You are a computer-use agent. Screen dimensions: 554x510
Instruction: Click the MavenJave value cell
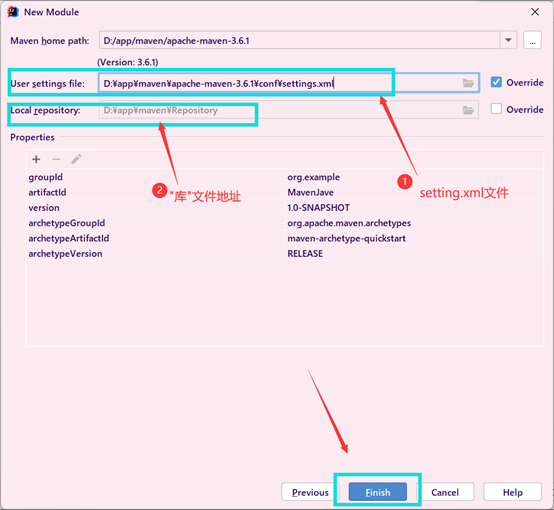point(413,192)
